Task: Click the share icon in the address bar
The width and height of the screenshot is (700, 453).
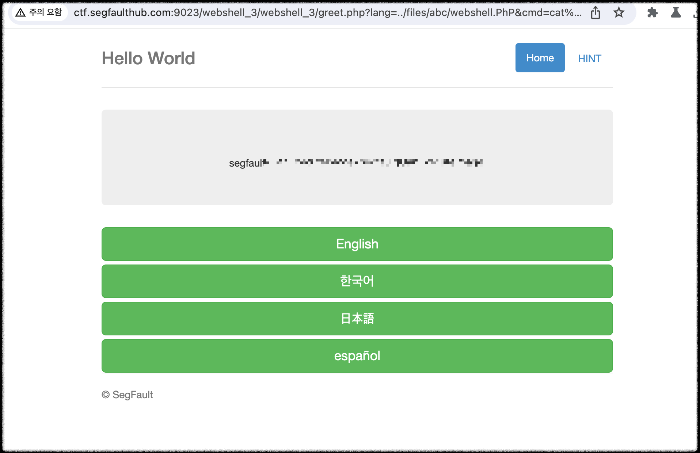Action: click(596, 13)
